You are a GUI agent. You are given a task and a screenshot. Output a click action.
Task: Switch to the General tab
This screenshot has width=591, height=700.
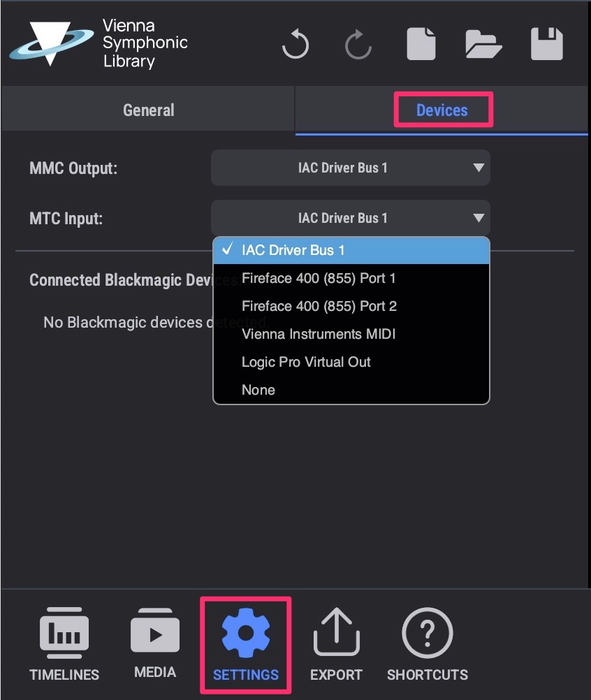[x=148, y=110]
